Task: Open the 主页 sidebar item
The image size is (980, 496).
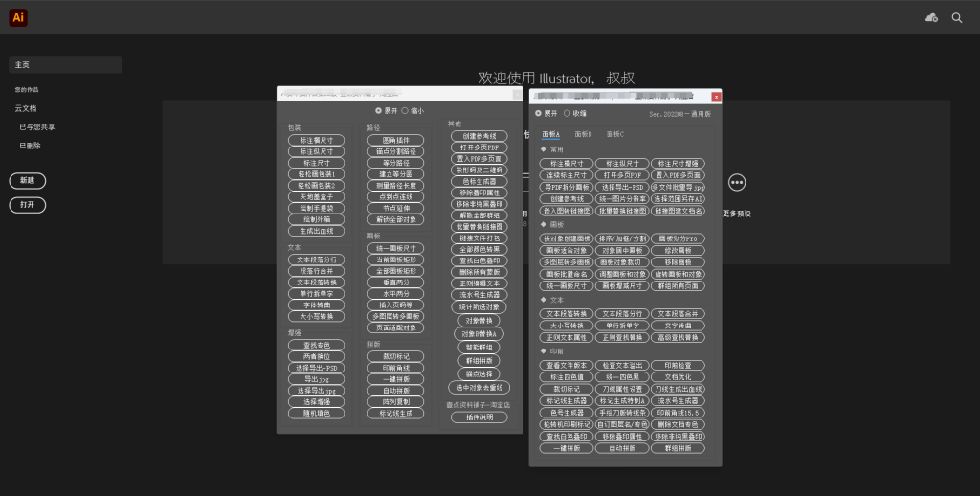Action: (65, 65)
